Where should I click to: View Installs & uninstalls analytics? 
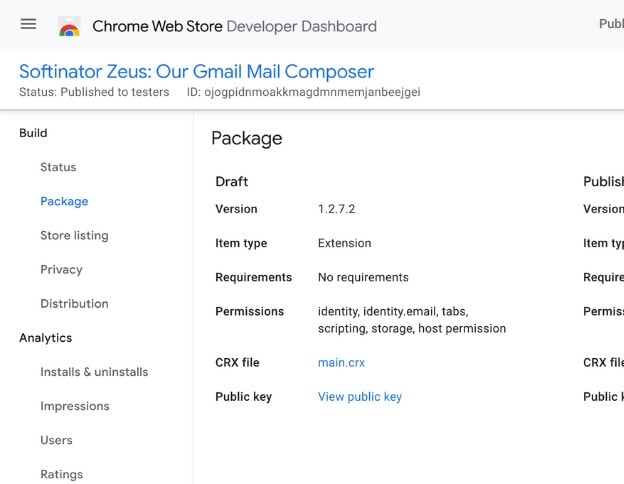(x=94, y=372)
